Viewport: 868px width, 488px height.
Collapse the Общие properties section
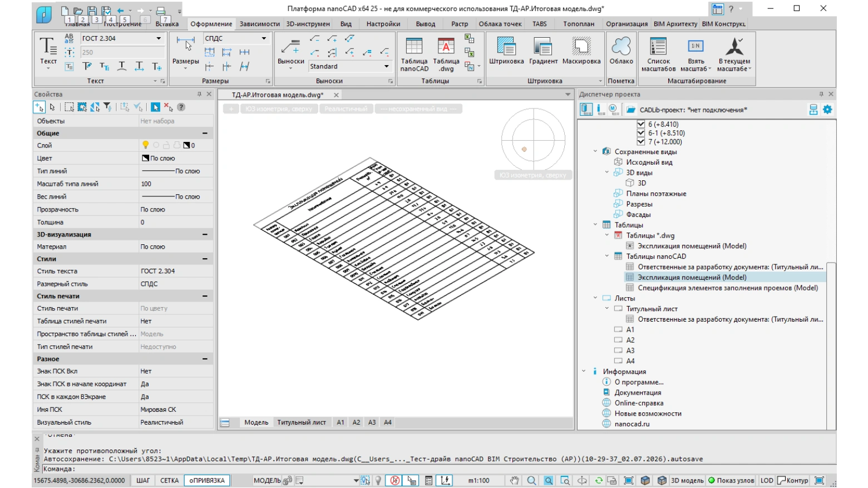click(x=205, y=134)
